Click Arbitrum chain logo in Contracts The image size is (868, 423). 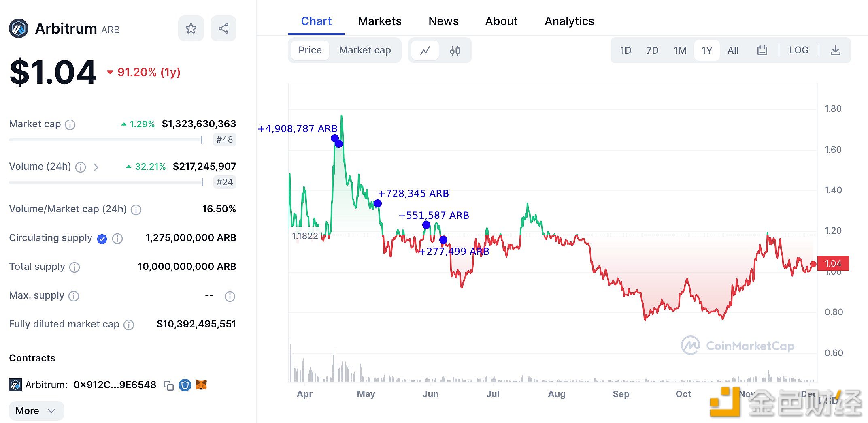pyautogui.click(x=15, y=385)
